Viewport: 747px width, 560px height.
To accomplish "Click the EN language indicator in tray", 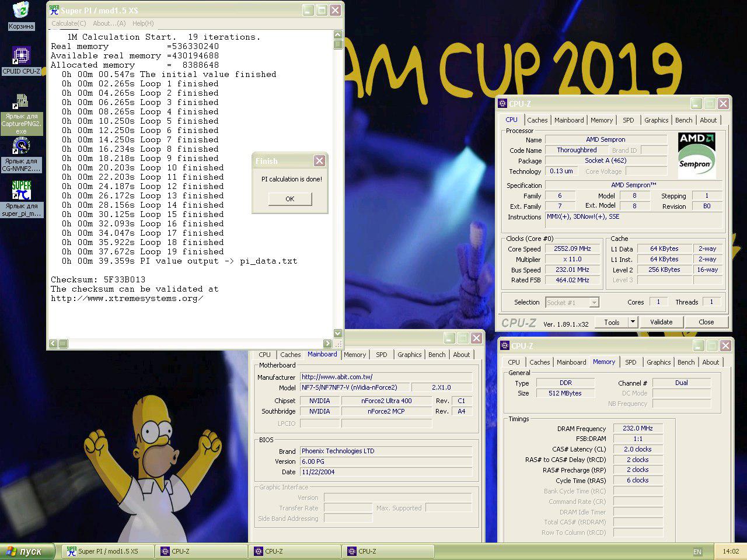I will [697, 552].
